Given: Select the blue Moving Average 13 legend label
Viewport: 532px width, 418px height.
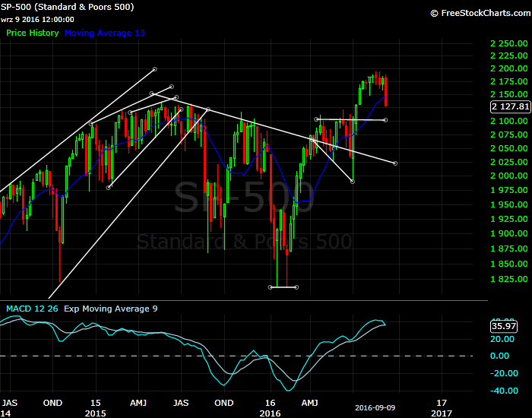Looking at the screenshot, I should pos(105,33).
